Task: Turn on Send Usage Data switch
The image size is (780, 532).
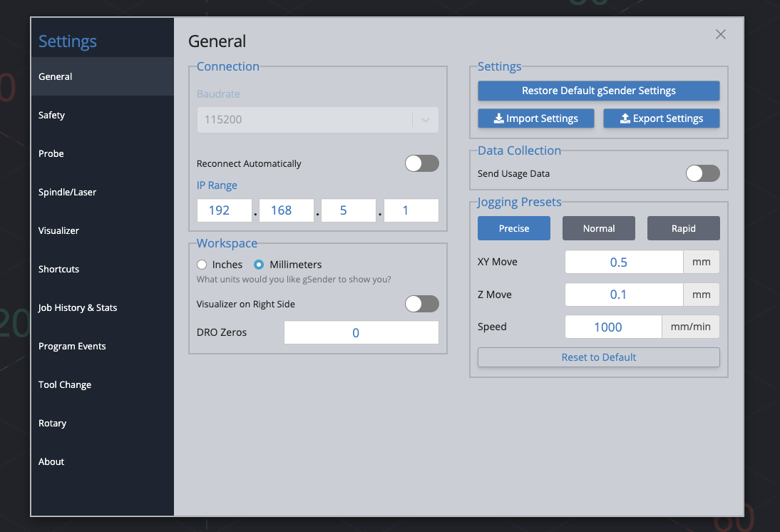Action: [702, 173]
